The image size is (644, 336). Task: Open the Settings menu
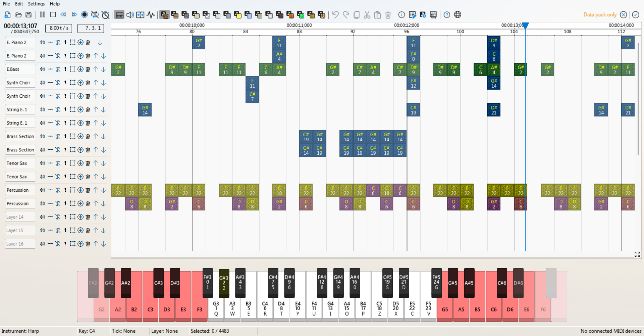point(36,4)
